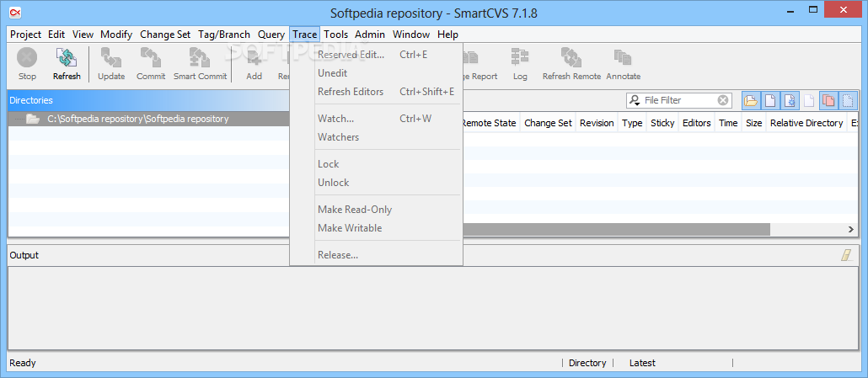
Task: Toggle the dotted-outline document filter
Action: 848,100
